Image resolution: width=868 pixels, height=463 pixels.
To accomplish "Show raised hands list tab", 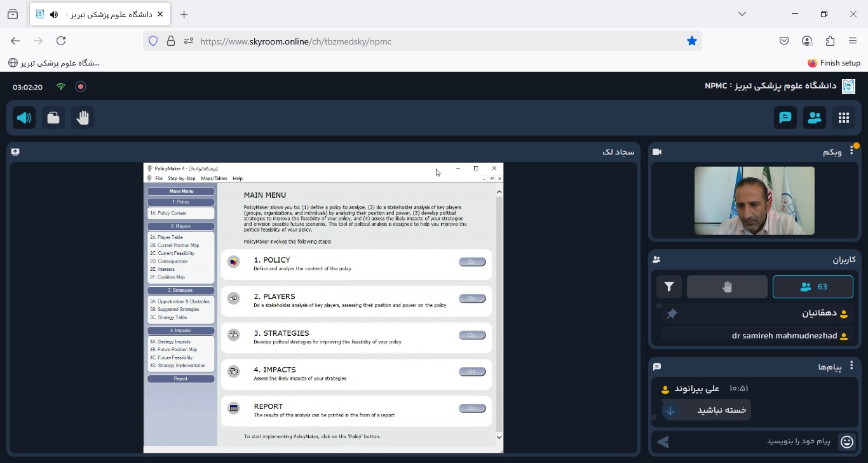I will 727,287.
